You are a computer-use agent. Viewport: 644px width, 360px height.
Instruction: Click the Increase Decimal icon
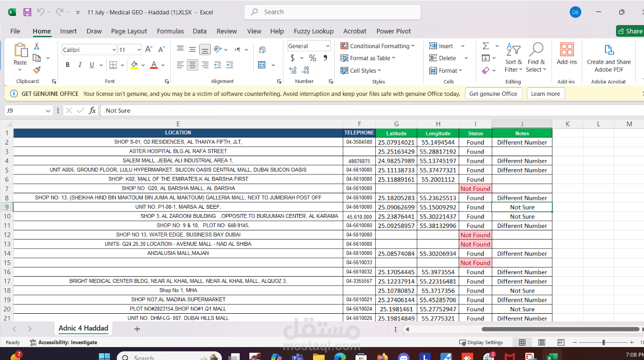click(293, 70)
